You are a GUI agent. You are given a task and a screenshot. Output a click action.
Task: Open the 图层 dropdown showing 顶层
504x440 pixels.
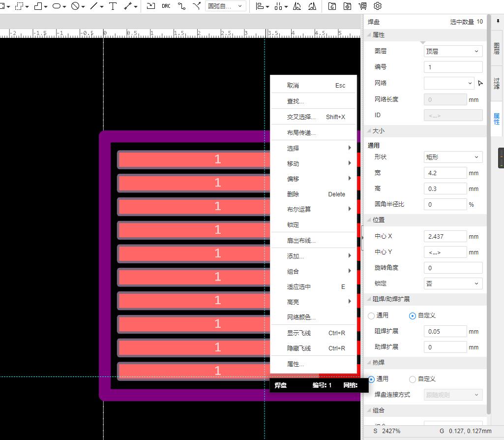pyautogui.click(x=453, y=51)
